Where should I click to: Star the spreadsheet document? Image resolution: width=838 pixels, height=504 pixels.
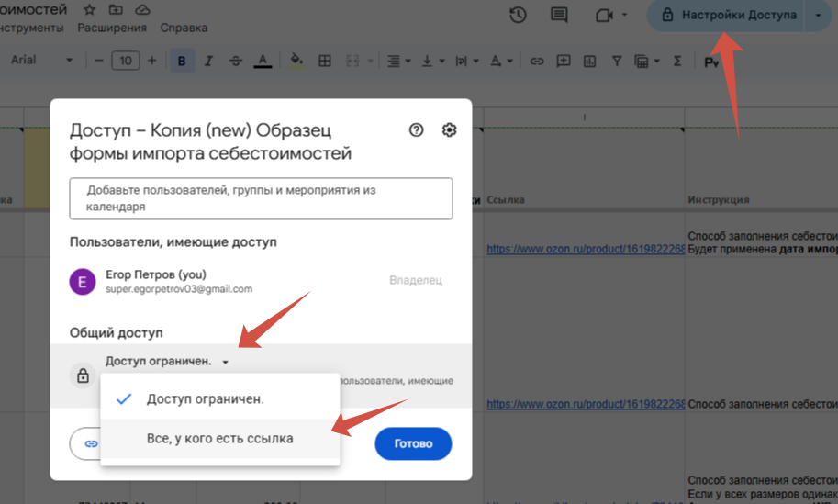pyautogui.click(x=89, y=9)
